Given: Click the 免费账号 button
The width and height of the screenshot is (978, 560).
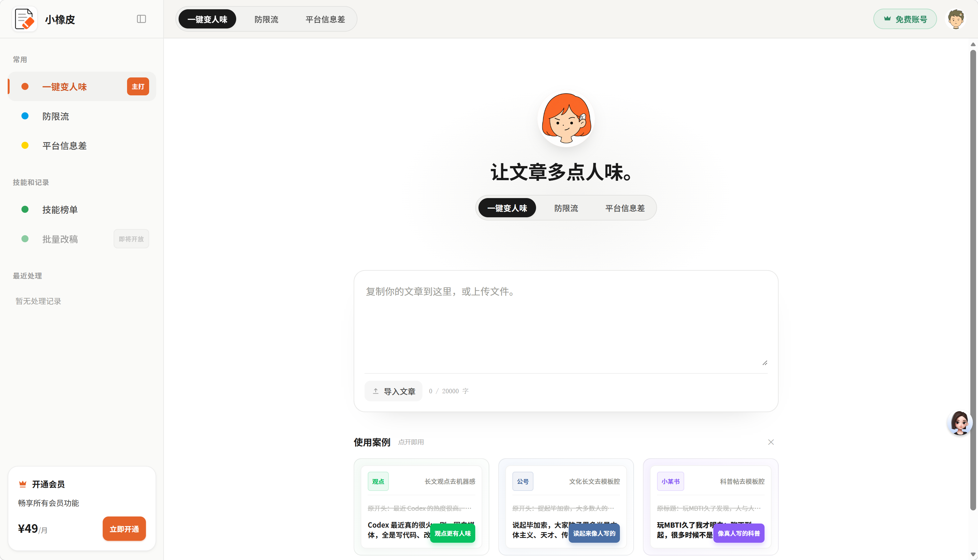Looking at the screenshot, I should pyautogui.click(x=905, y=19).
